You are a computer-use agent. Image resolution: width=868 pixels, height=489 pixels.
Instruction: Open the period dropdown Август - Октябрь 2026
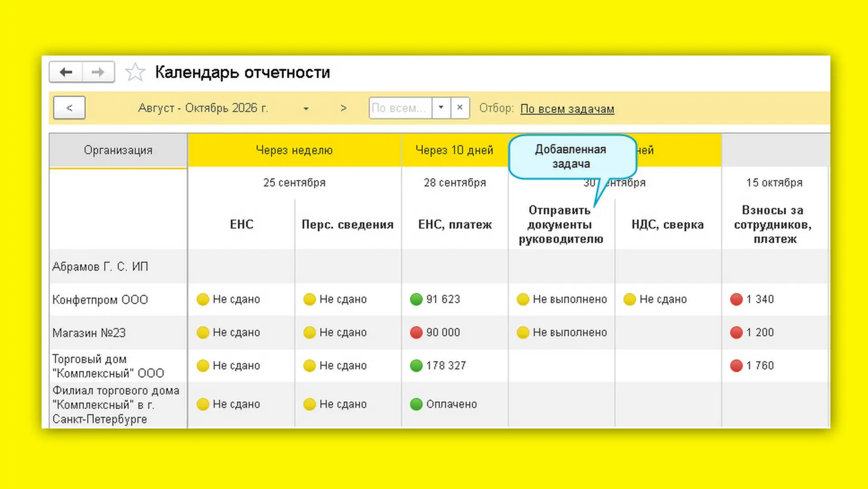click(x=306, y=108)
